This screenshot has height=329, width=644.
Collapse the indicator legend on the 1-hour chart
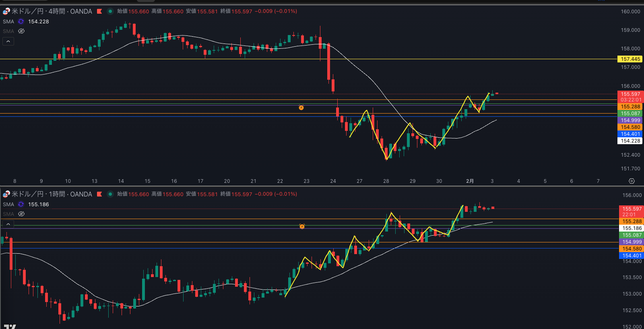pyautogui.click(x=8, y=224)
